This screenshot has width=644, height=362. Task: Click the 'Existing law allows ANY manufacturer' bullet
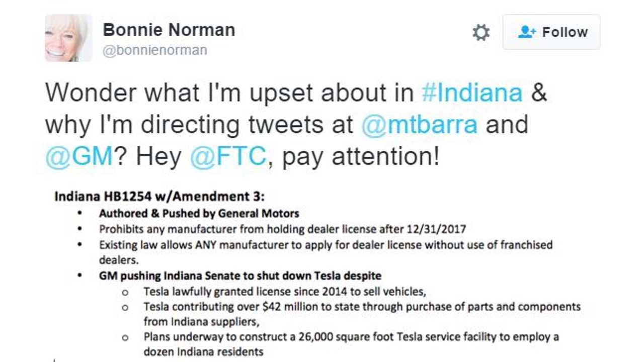click(326, 245)
